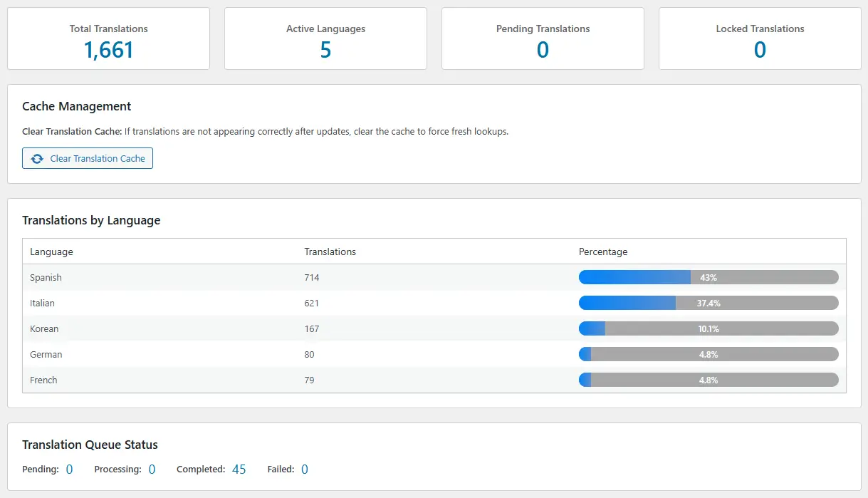Open Pending Translations by clicking its 0

pyautogui.click(x=543, y=50)
